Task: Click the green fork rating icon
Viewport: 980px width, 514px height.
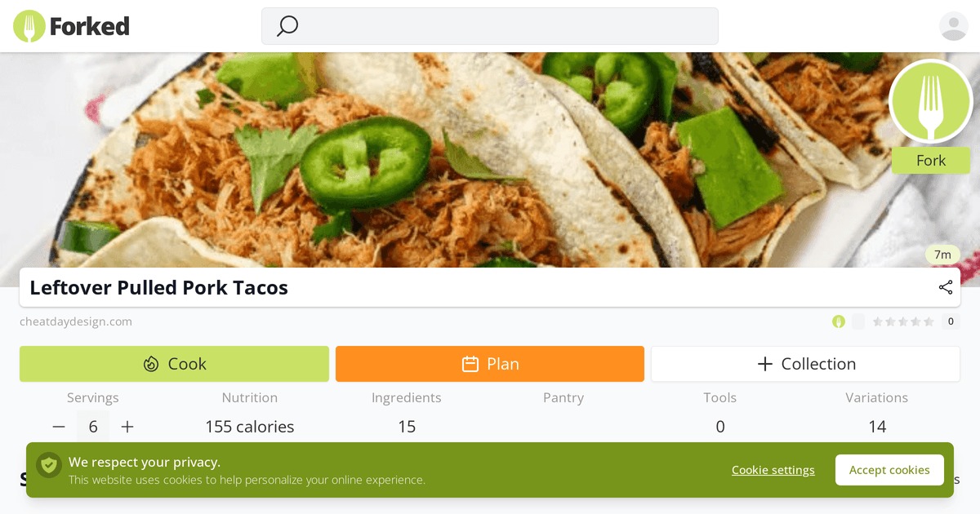Action: click(x=838, y=321)
